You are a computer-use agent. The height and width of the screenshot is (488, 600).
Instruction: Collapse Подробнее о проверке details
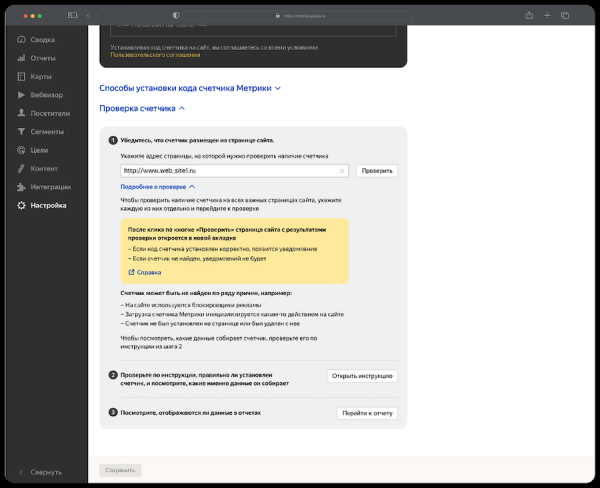tap(158, 187)
